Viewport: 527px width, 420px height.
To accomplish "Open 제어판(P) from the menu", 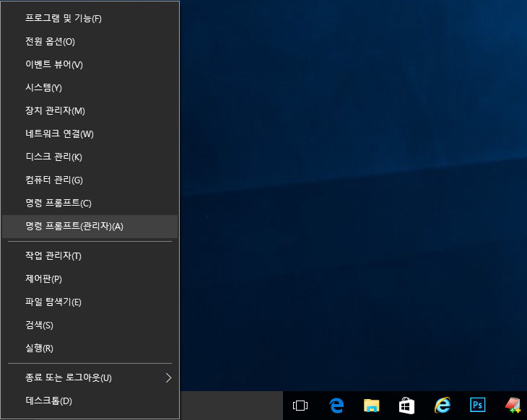I will [x=90, y=279].
